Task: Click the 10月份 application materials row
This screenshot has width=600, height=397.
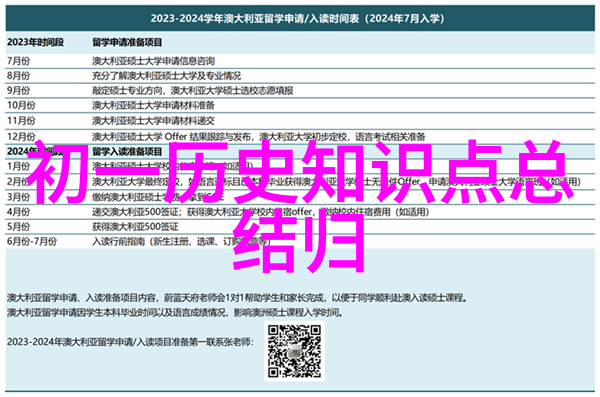Action: [x=300, y=105]
